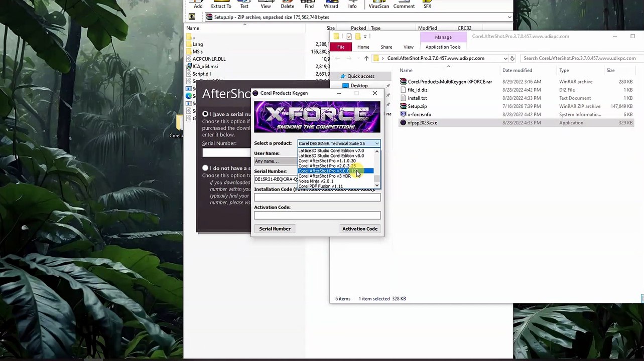644x361 pixels.
Task: Open the File tab in Explorer
Action: (341, 47)
